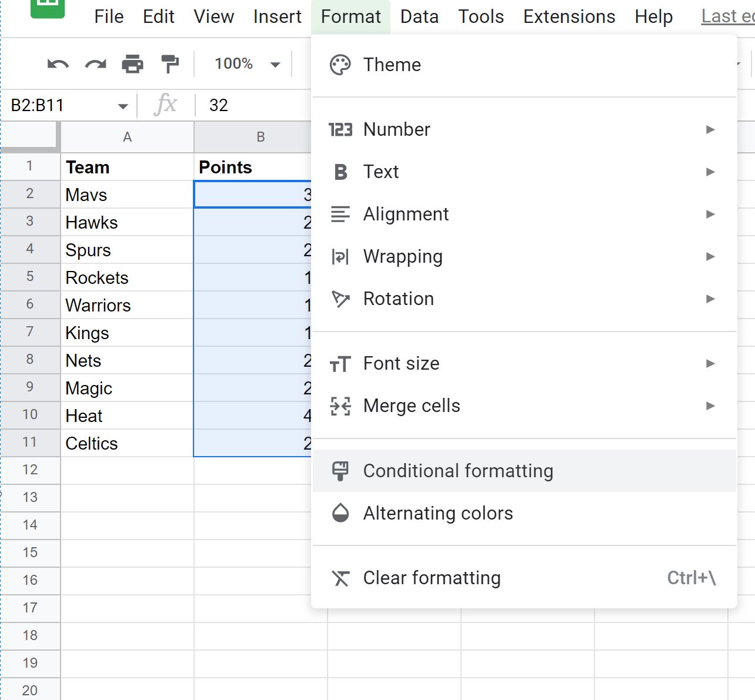
Task: Click the Undo arrow icon
Action: click(x=58, y=64)
